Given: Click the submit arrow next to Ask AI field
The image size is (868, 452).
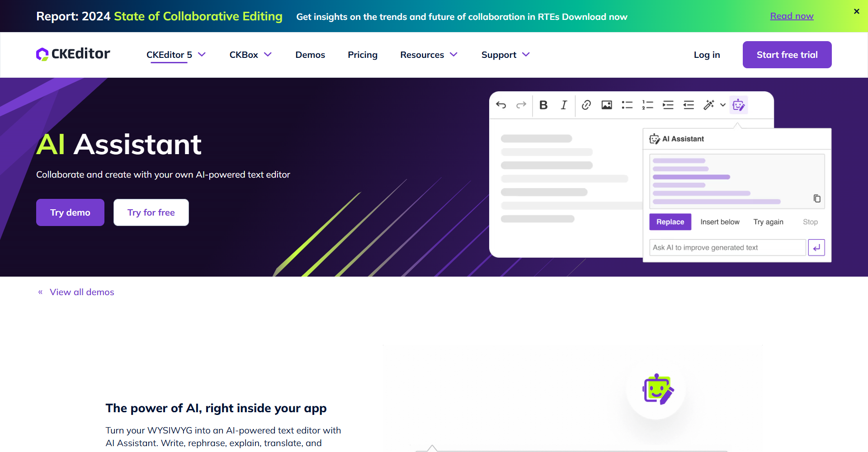Looking at the screenshot, I should (x=816, y=247).
